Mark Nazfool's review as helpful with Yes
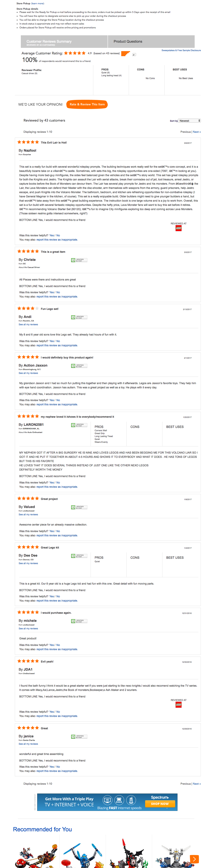Image resolution: width=212 pixels, height=868 pixels. [x=51, y=236]
